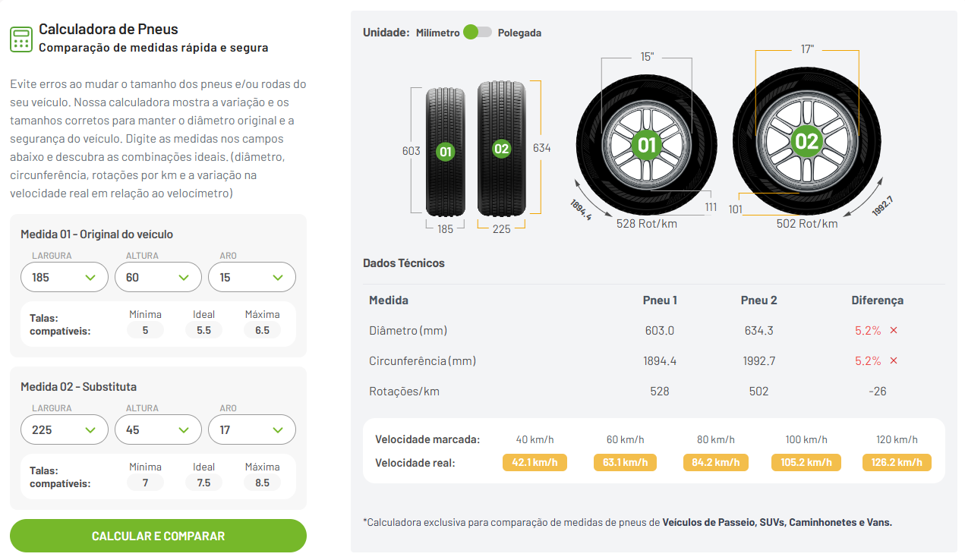
Task: Click the 126.2 km/h real speed badge
Action: 897,462
